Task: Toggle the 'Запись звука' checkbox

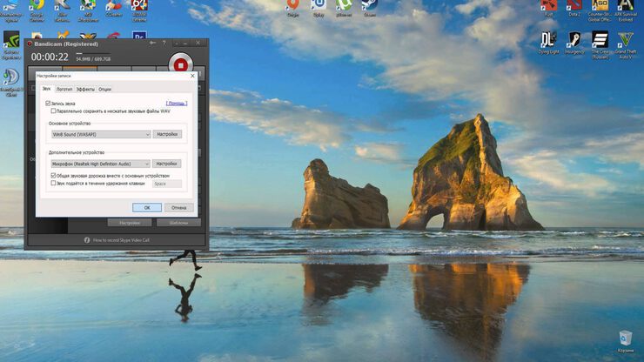Action: 48,104
